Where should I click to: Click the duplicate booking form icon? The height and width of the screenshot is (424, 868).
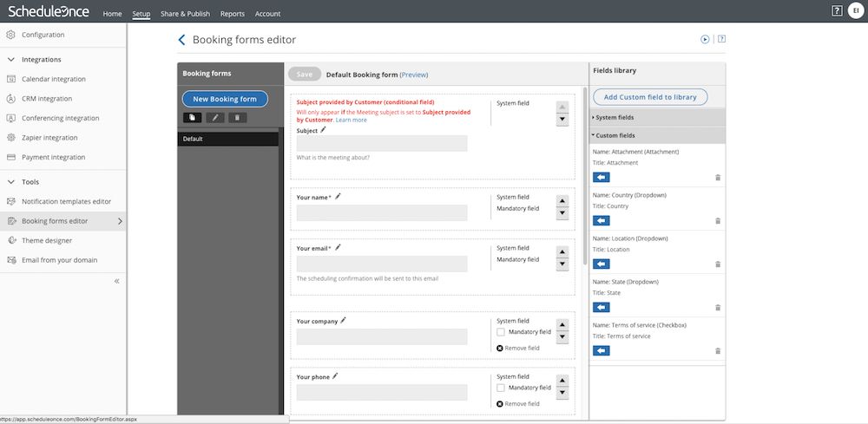pos(192,117)
